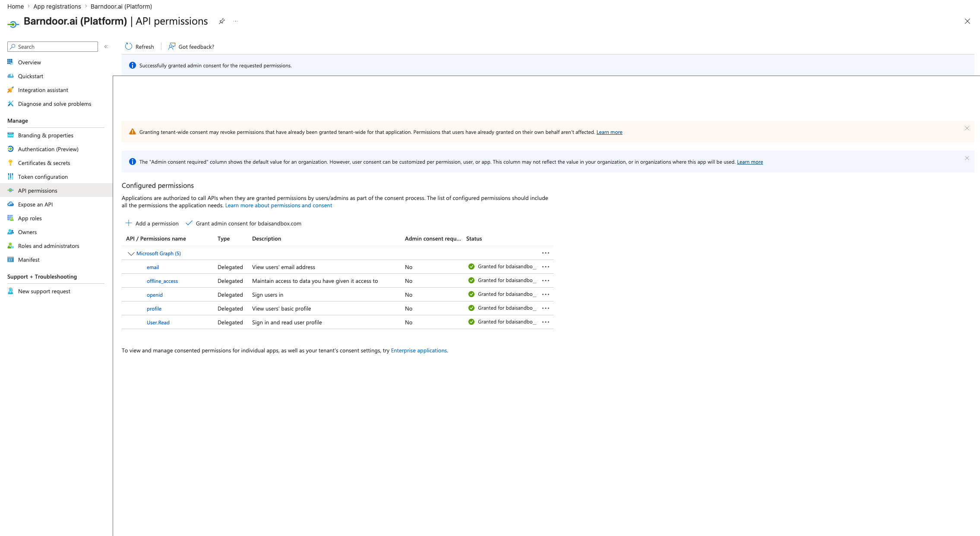Open the email permission link
Screen dimensions: 980x536
tap(153, 267)
